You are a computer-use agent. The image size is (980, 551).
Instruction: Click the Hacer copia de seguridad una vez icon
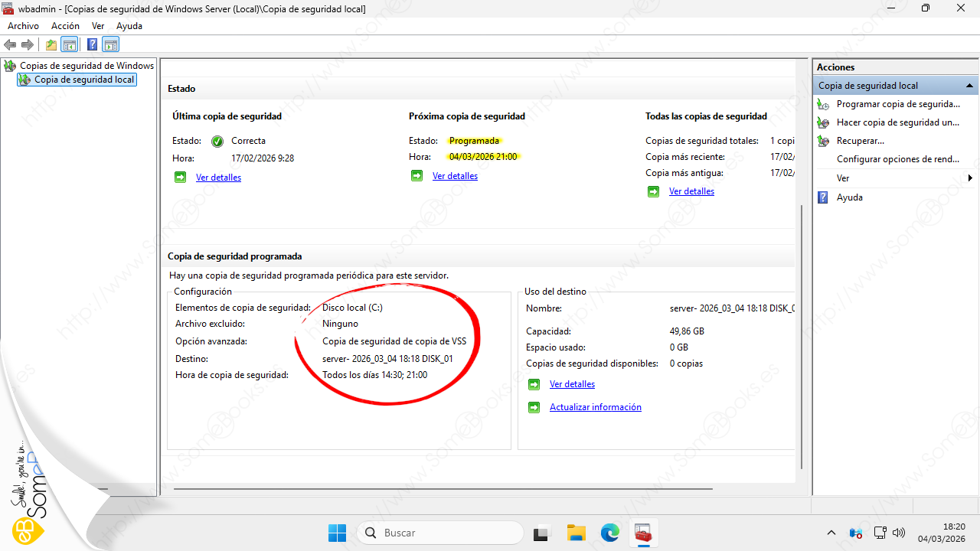point(823,122)
